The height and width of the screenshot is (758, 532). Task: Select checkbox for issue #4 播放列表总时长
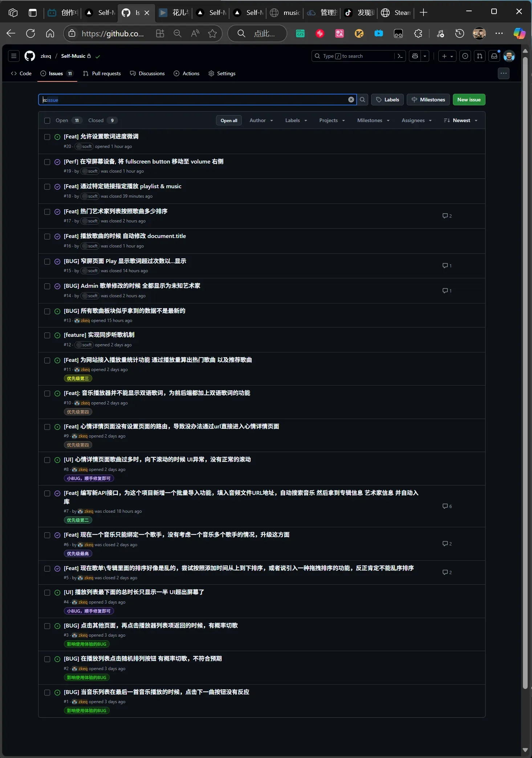47,593
